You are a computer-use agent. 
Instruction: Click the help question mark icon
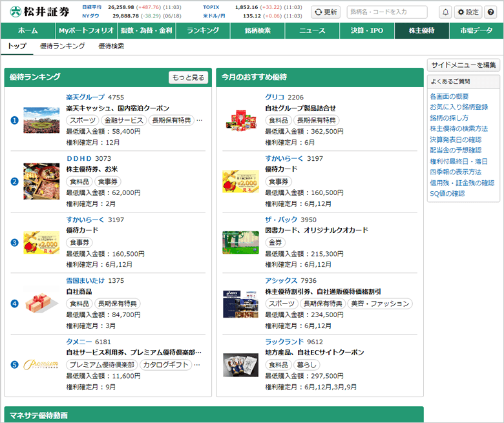[x=490, y=12]
